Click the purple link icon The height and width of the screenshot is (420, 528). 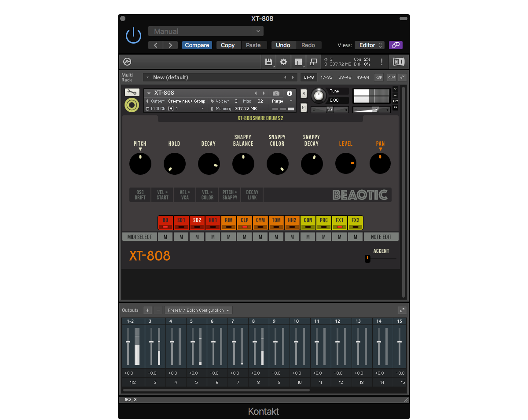[396, 45]
